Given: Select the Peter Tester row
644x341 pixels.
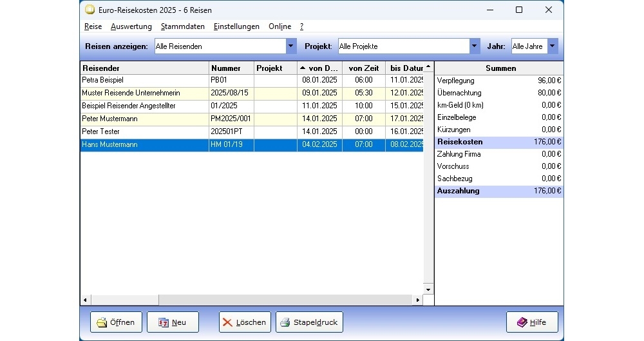Looking at the screenshot, I should pyautogui.click(x=252, y=132).
